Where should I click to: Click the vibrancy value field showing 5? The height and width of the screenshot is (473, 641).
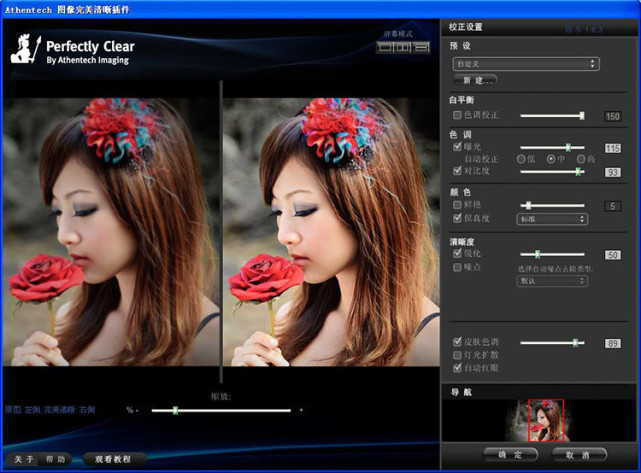612,206
